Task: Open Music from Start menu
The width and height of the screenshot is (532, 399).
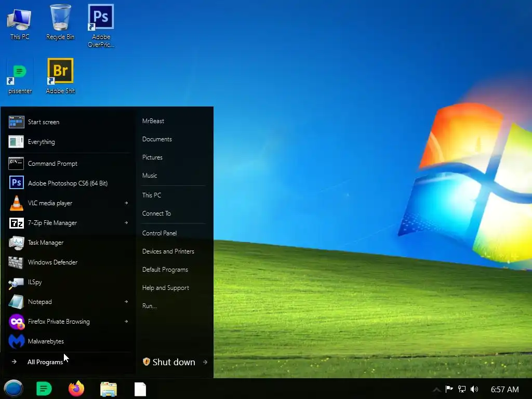Action: pyautogui.click(x=150, y=176)
